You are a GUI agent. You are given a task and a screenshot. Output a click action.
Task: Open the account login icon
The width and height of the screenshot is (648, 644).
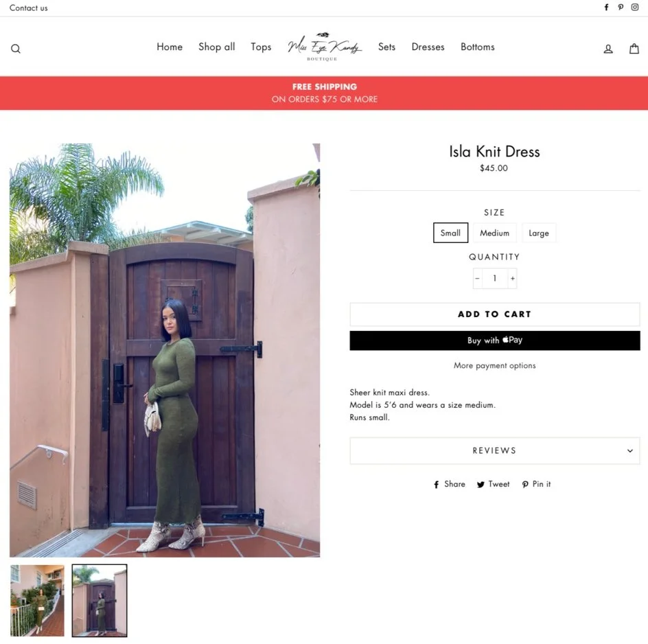coord(608,49)
